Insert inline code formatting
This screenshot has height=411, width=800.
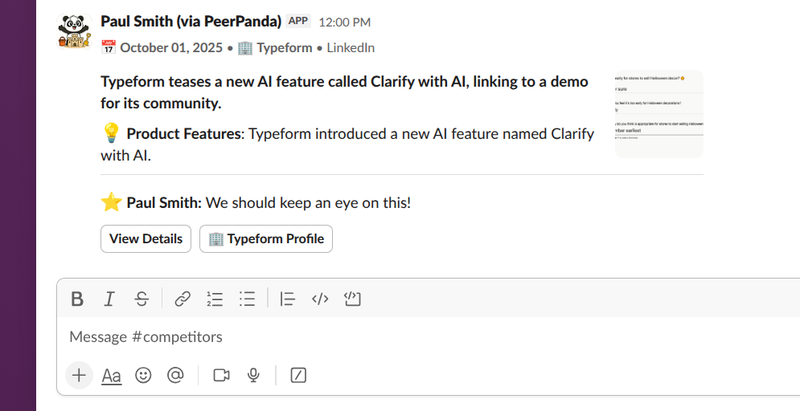coord(320,298)
